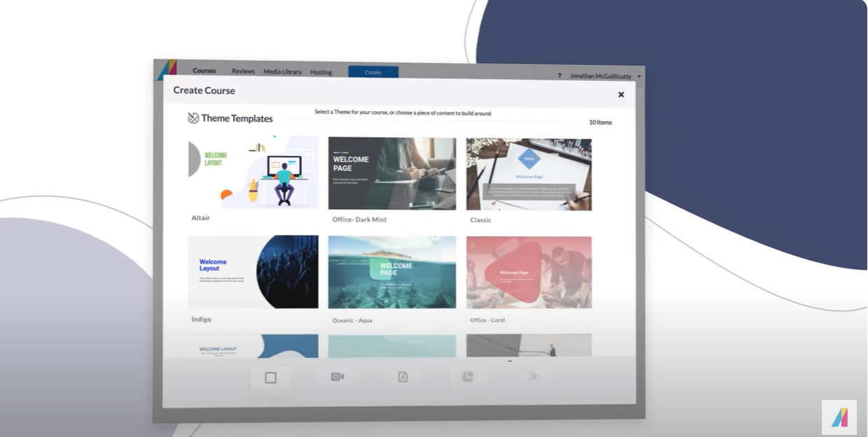Open the Reviews tab

tap(243, 71)
